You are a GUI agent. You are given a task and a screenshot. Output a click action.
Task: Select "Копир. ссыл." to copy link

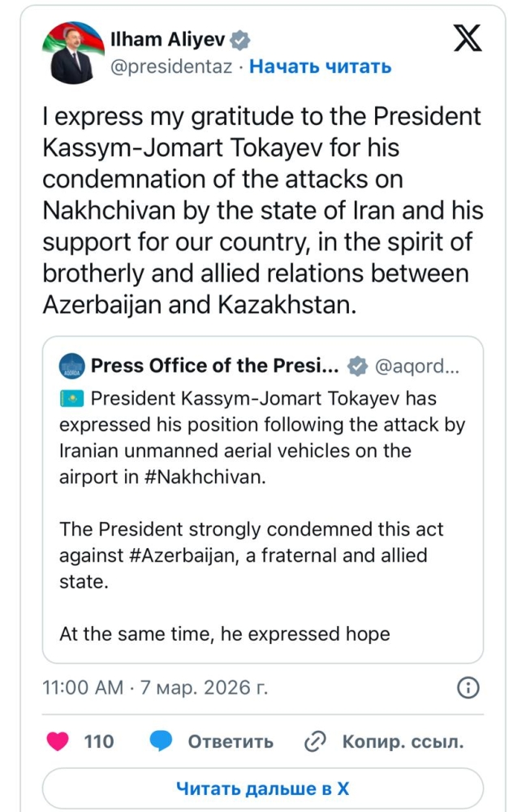403,741
